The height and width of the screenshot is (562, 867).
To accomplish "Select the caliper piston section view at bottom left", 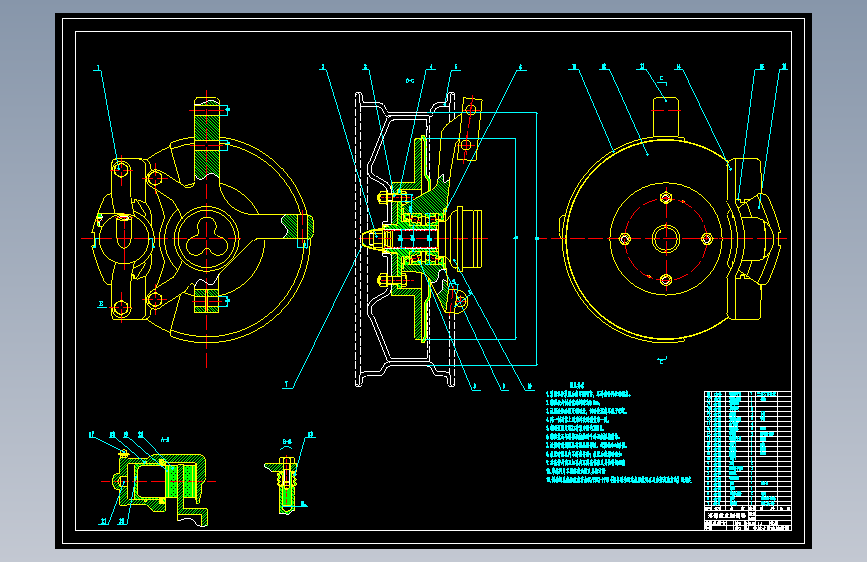I will coord(161,487).
